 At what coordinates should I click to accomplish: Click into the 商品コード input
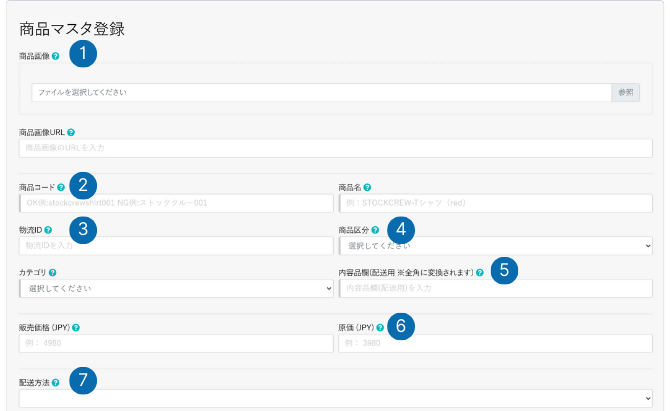(176, 203)
